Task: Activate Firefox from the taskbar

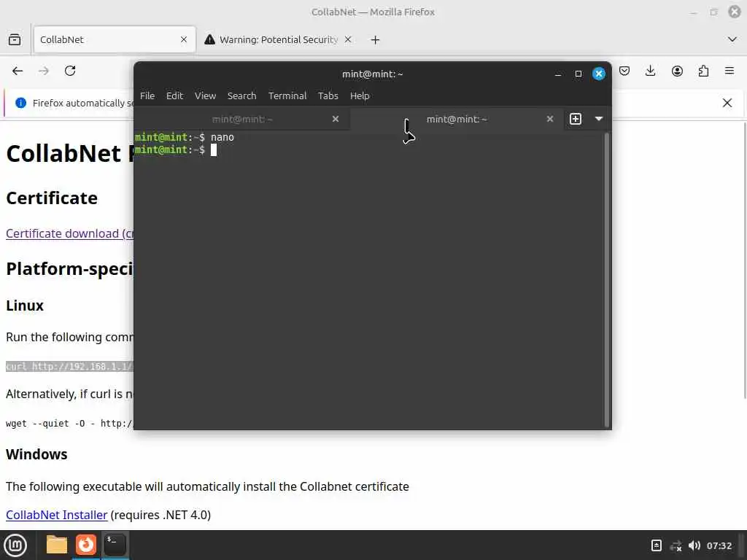Action: pyautogui.click(x=86, y=545)
